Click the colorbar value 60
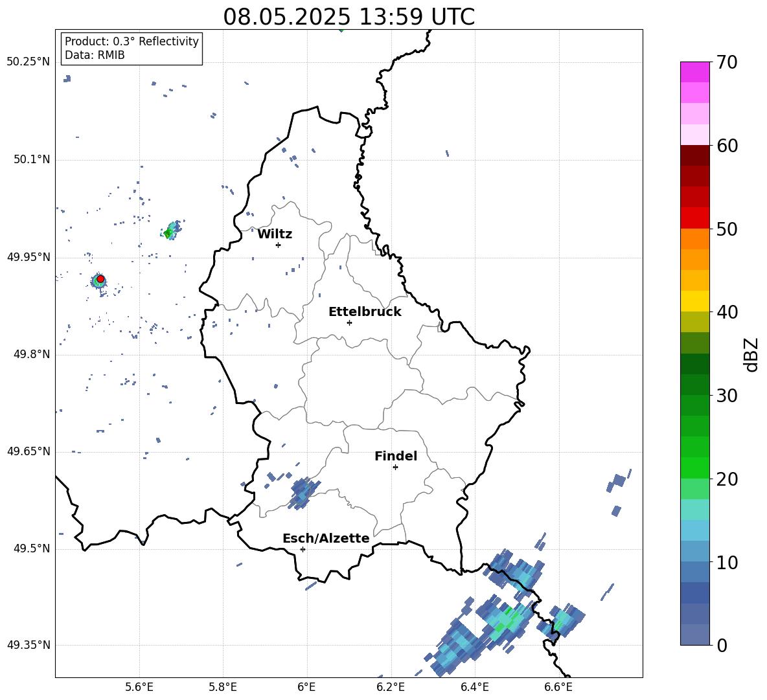767x700 pixels. coord(727,146)
